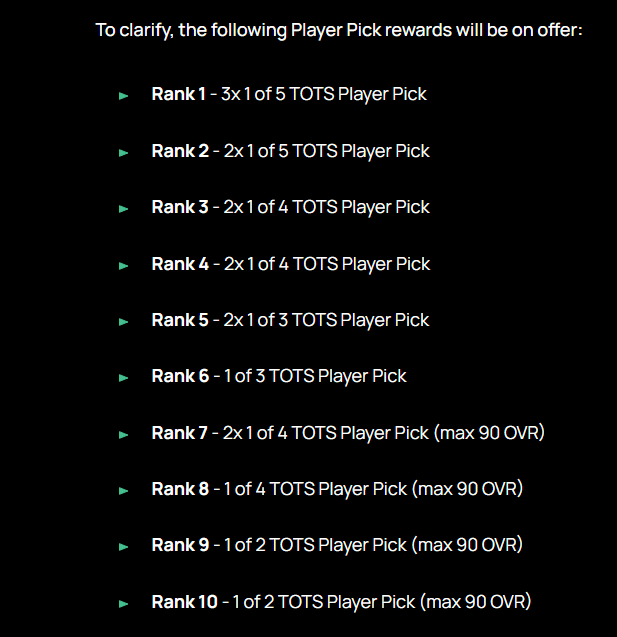The width and height of the screenshot is (617, 637).
Task: Click the arrow bullet beside Rank 1
Action: (124, 96)
